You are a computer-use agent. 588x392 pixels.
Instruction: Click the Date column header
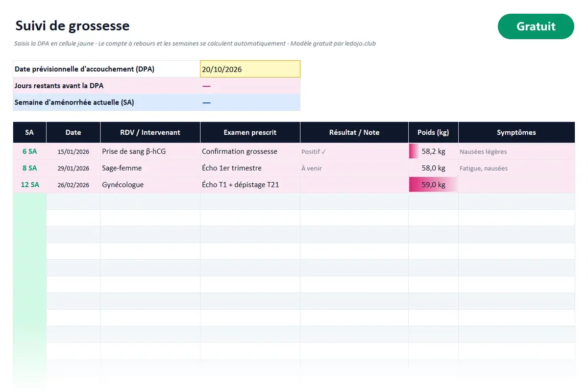[x=73, y=132]
